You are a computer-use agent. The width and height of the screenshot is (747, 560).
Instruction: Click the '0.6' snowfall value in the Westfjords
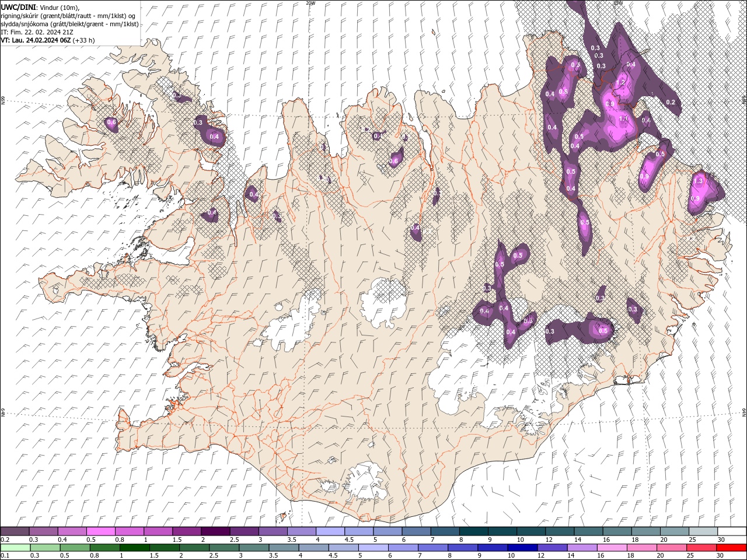tap(111, 122)
